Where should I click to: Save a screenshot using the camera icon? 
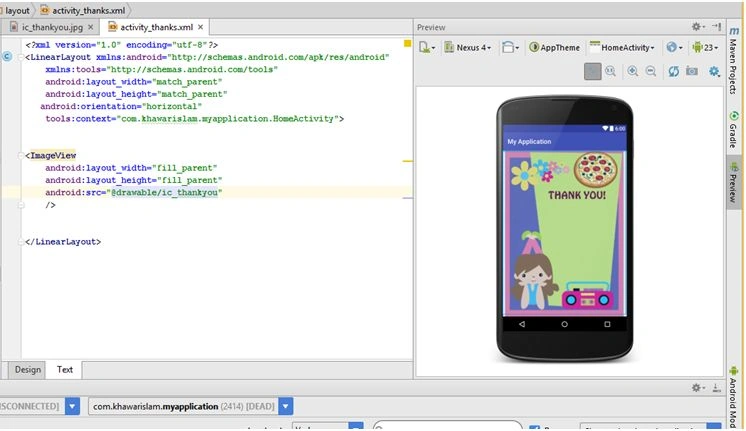click(x=692, y=71)
